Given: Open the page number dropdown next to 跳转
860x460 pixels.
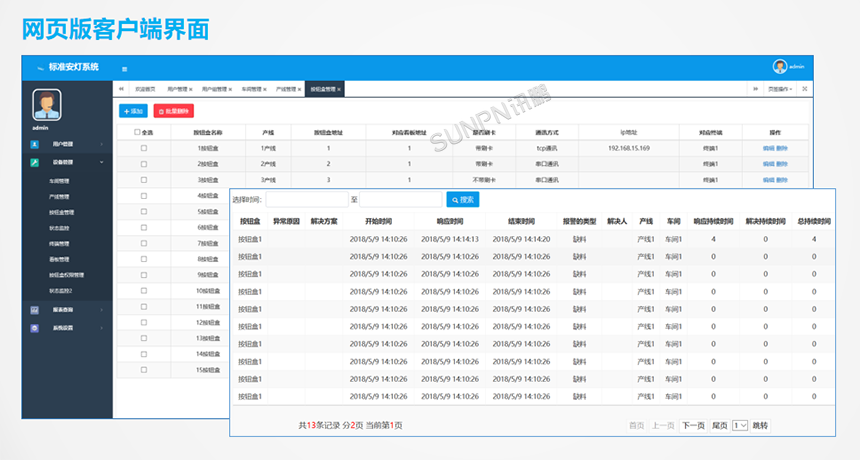Looking at the screenshot, I should (x=740, y=425).
